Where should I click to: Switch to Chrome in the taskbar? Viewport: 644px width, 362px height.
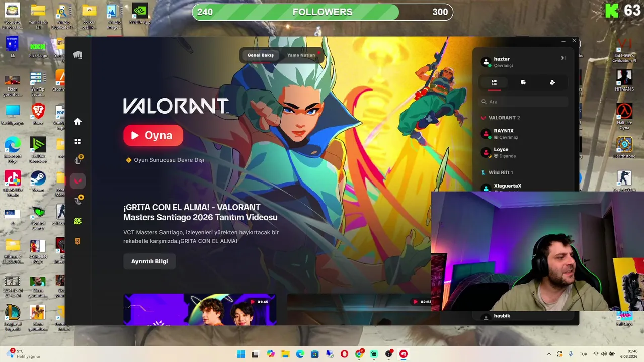click(359, 354)
